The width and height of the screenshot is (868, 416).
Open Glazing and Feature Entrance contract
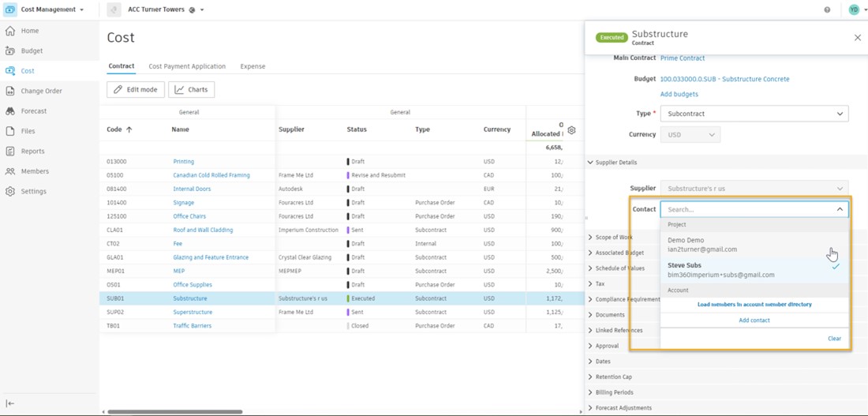point(211,257)
